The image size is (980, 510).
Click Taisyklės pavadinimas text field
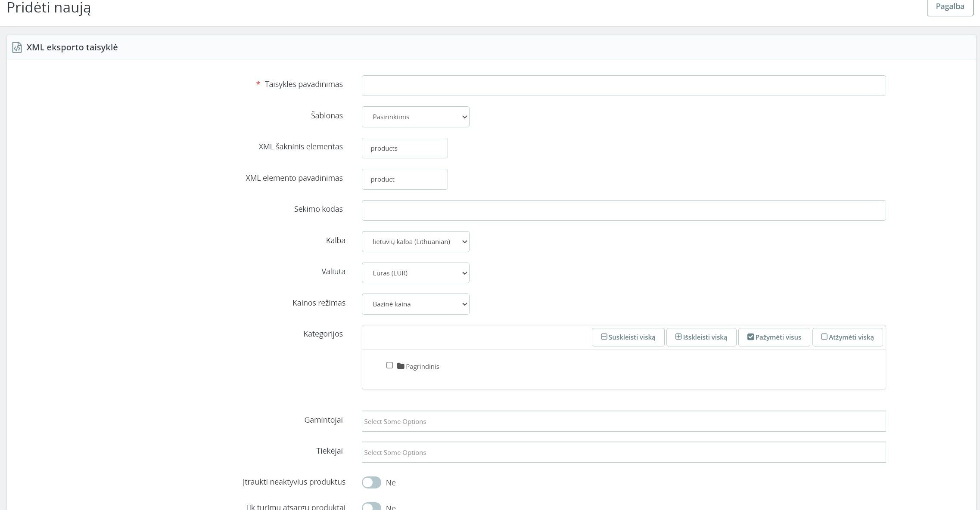(x=623, y=86)
